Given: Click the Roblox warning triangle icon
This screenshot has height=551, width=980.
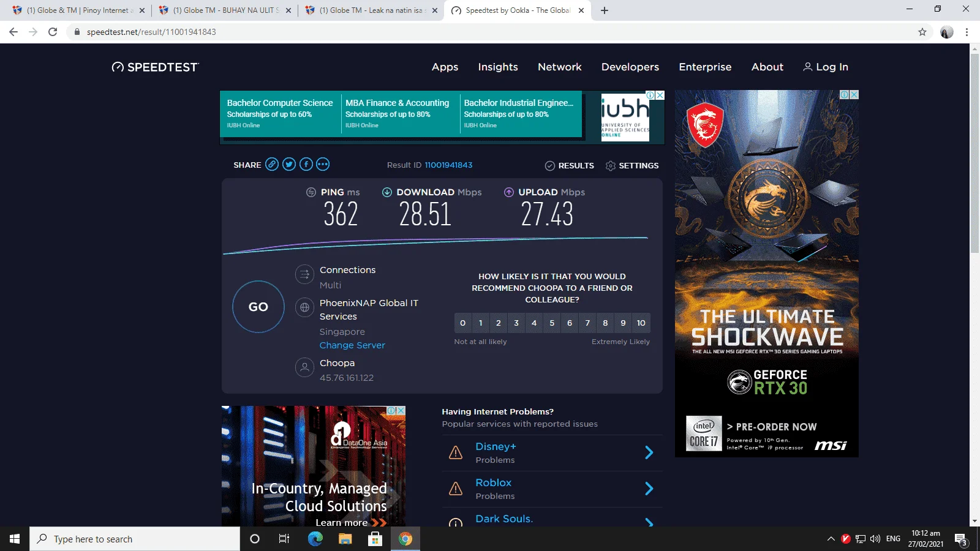Looking at the screenshot, I should (456, 489).
